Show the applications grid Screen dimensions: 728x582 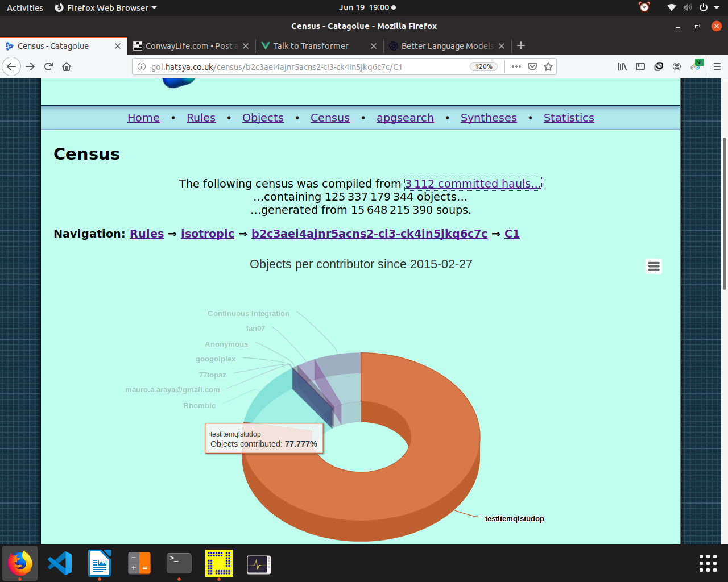coord(708,563)
